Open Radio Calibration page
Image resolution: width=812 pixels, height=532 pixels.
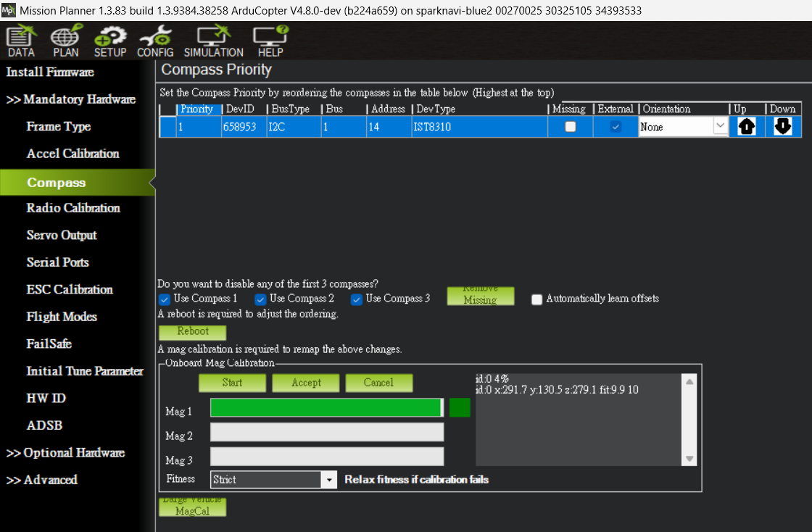pyautogui.click(x=73, y=207)
